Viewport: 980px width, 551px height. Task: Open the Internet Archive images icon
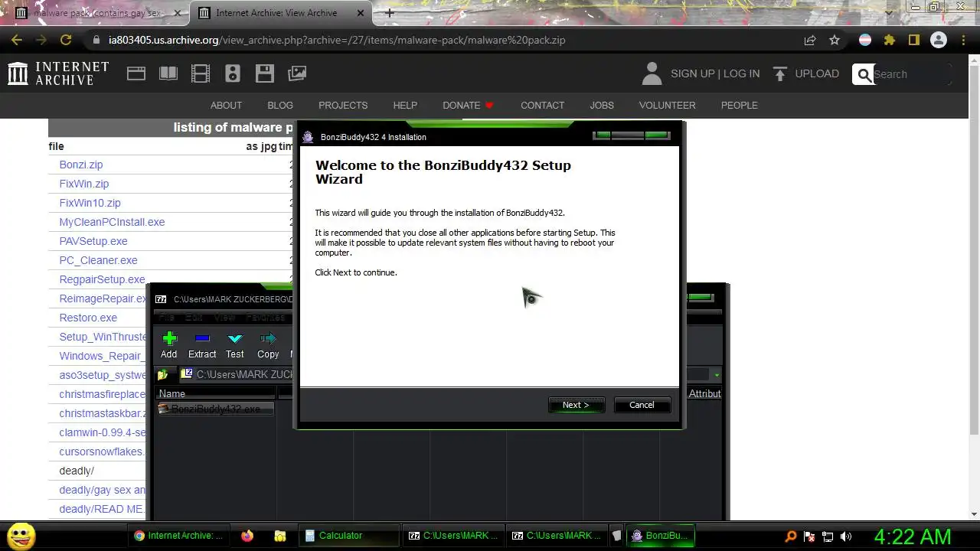pos(297,73)
